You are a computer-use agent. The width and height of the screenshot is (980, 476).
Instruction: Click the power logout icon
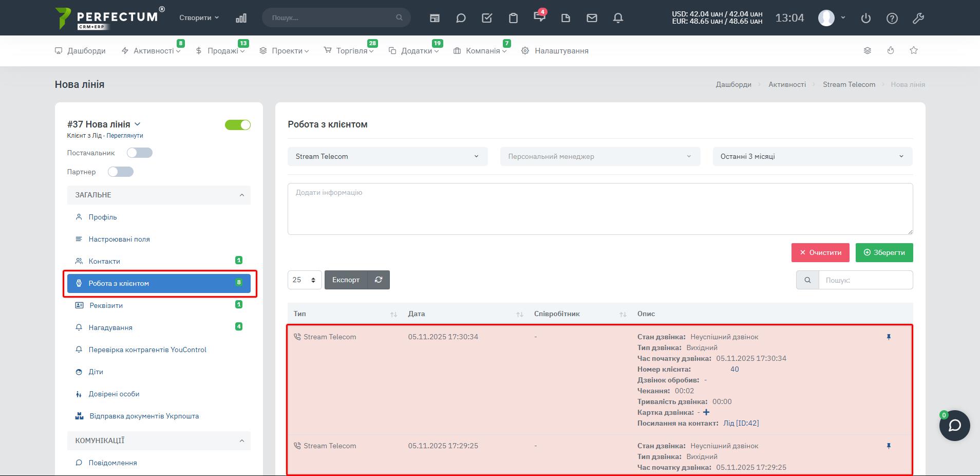coord(866,18)
